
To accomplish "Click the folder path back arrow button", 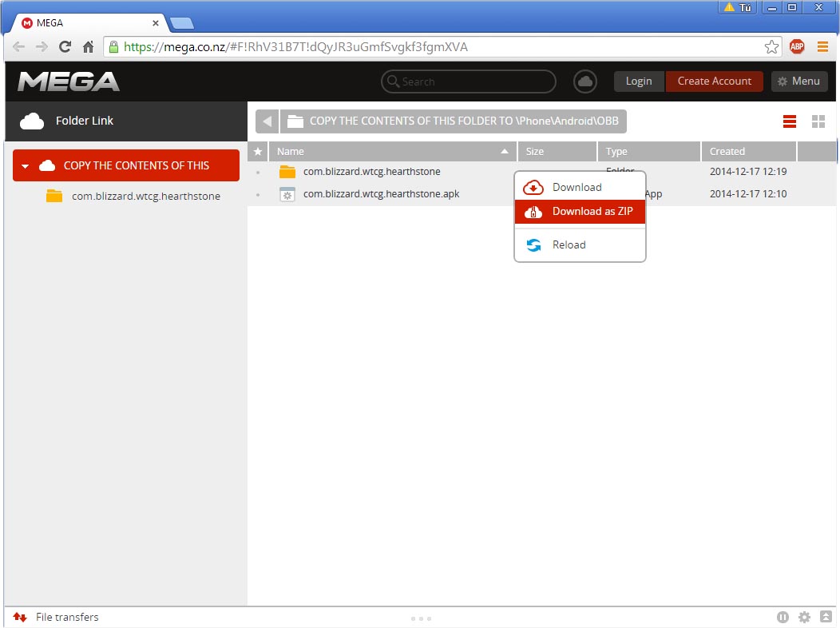I will point(267,121).
